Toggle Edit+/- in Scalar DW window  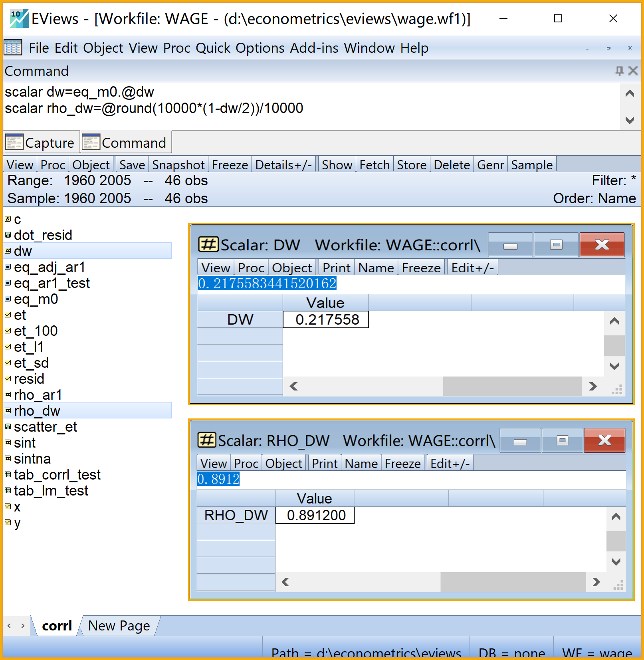(472, 268)
